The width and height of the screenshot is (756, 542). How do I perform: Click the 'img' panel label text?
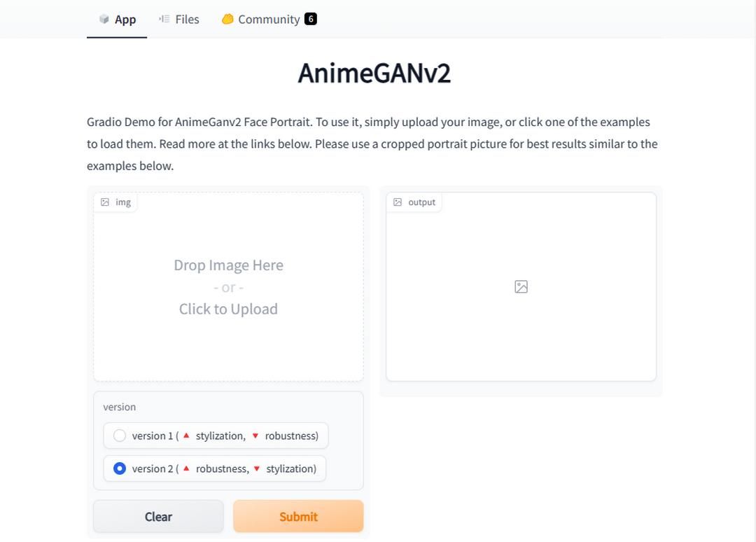[x=123, y=202]
